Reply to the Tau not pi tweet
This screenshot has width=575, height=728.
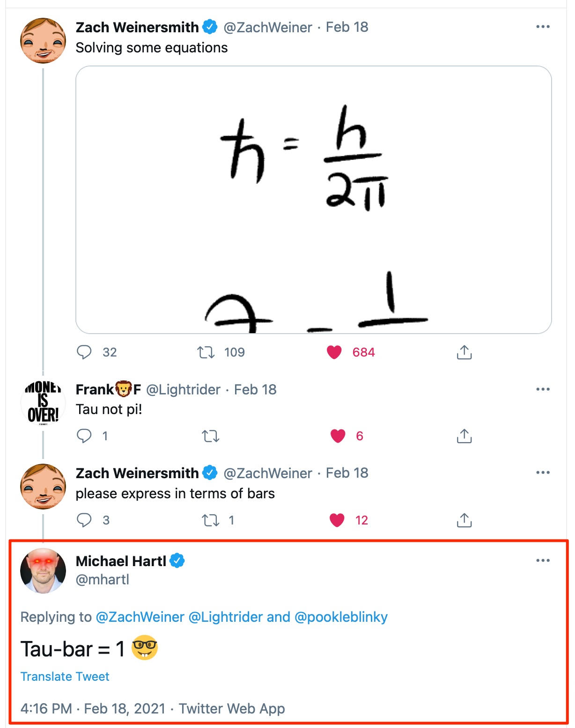[84, 436]
